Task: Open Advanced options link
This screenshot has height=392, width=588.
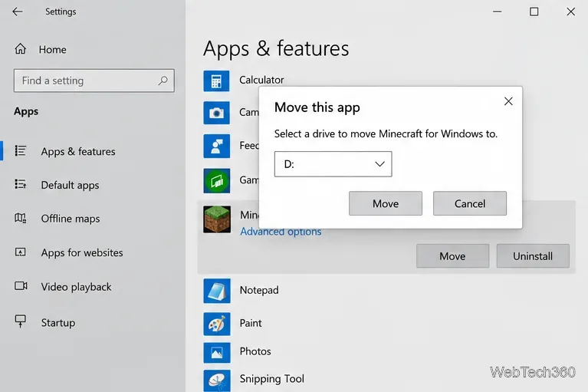Action: coord(281,232)
